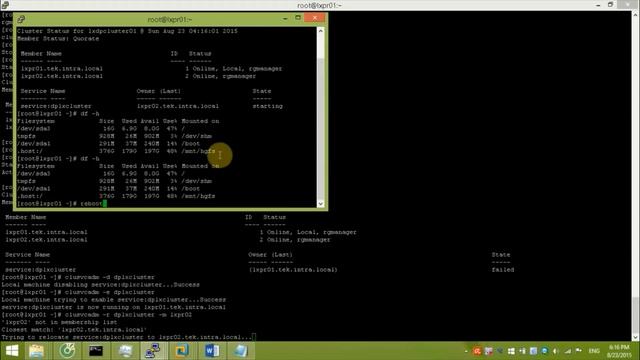Open PuTTY system menu icon in front window
This screenshot has width=640, height=360.
point(21,19)
